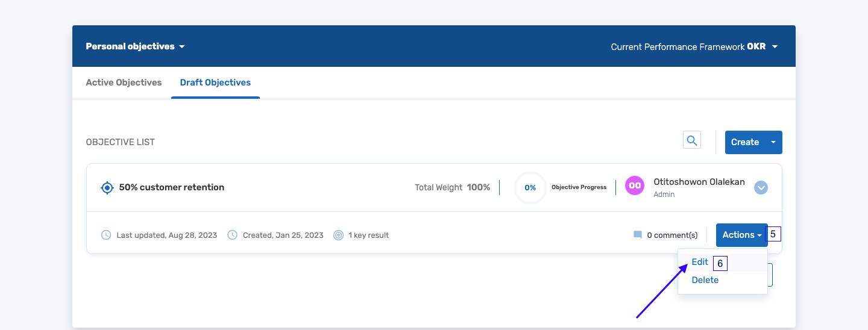Click the clock icon next to Created
The width and height of the screenshot is (868, 330).
(232, 235)
